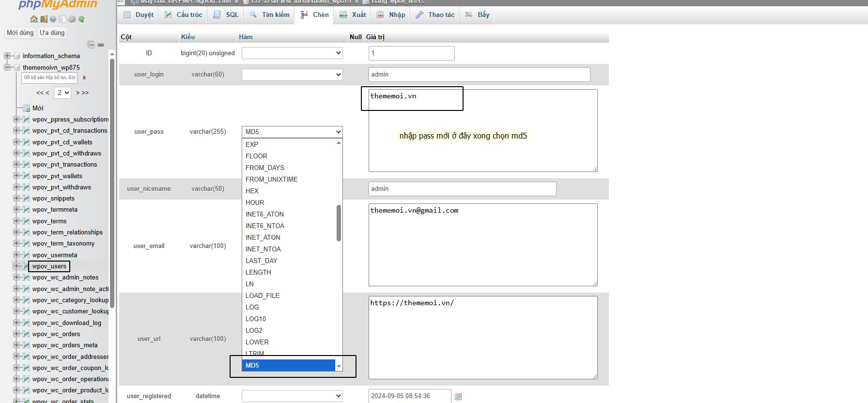Expand the wpov_termmeta table node

16,209
